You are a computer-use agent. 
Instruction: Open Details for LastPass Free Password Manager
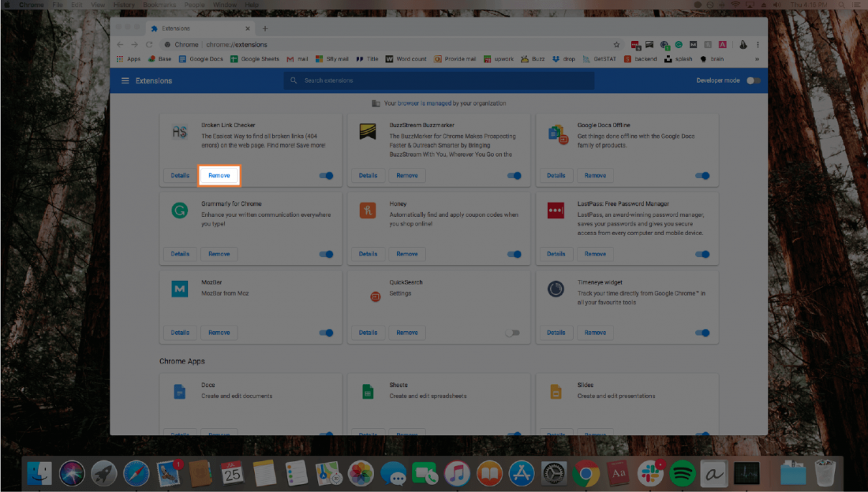click(556, 254)
